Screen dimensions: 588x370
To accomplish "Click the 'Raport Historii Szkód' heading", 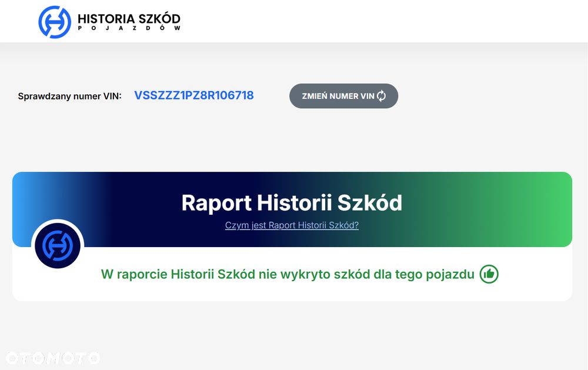I will (x=292, y=202).
